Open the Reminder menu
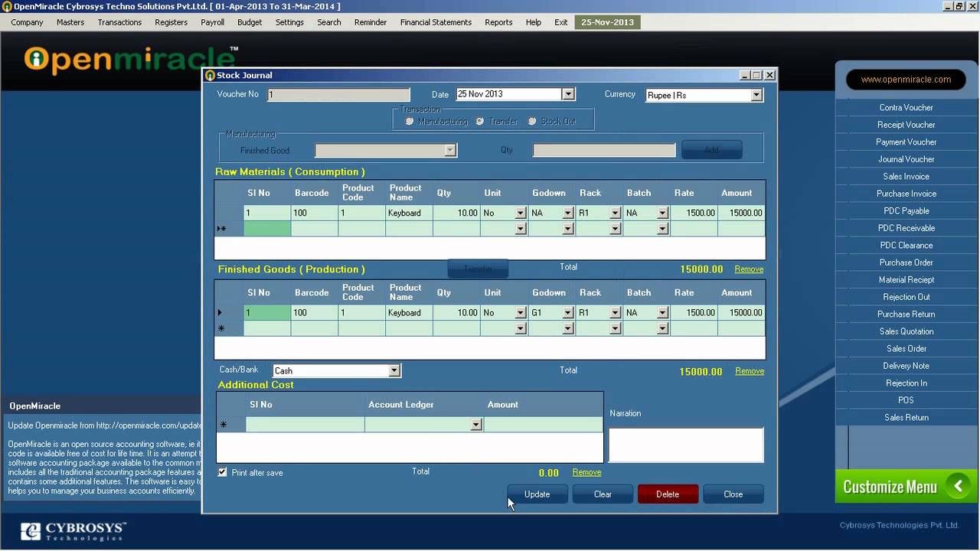The image size is (980, 551). coord(371,22)
